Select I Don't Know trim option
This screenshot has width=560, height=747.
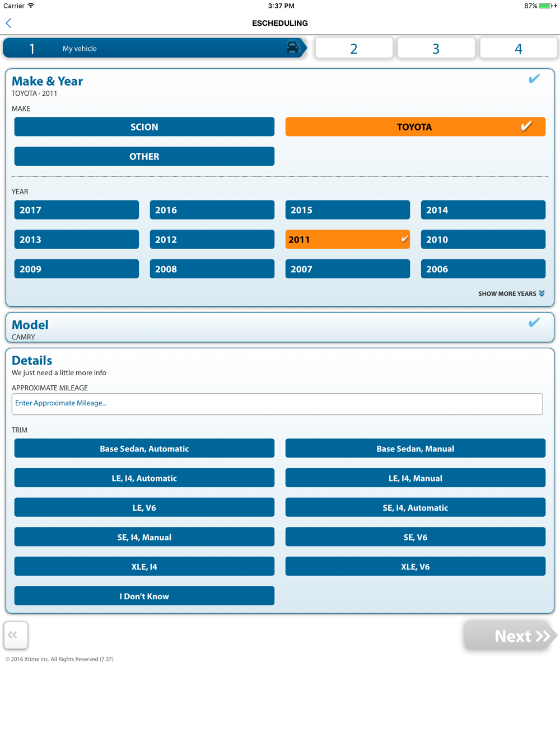144,596
